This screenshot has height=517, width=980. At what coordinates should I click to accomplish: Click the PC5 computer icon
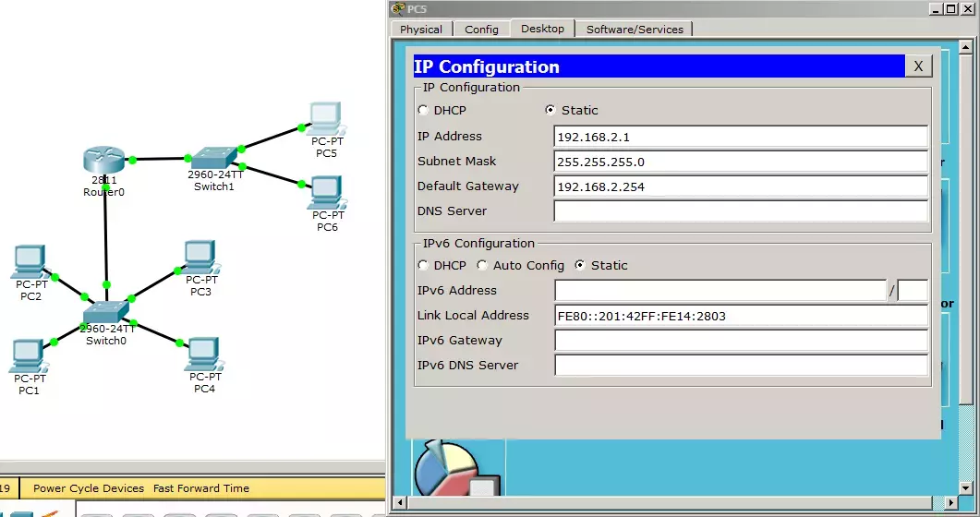click(x=327, y=119)
